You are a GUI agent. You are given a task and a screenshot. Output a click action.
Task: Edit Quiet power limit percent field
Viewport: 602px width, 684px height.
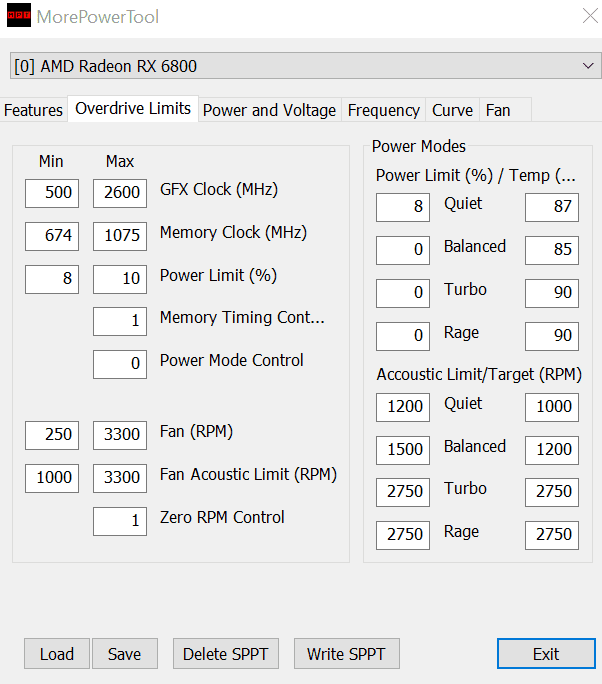point(403,207)
